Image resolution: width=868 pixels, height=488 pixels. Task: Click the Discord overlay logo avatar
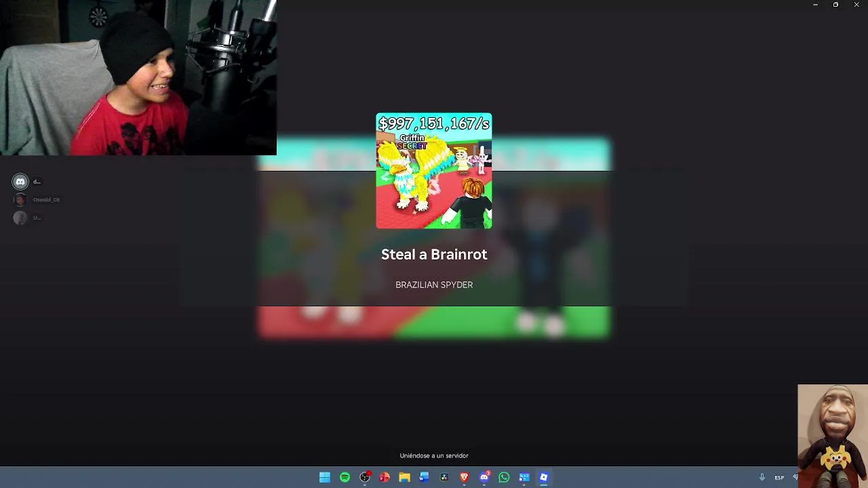tap(20, 182)
